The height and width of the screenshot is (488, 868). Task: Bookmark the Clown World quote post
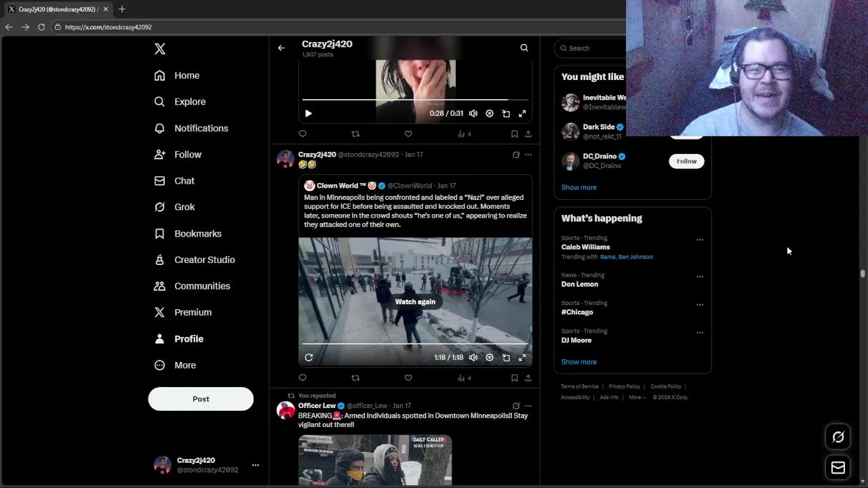[x=515, y=378]
